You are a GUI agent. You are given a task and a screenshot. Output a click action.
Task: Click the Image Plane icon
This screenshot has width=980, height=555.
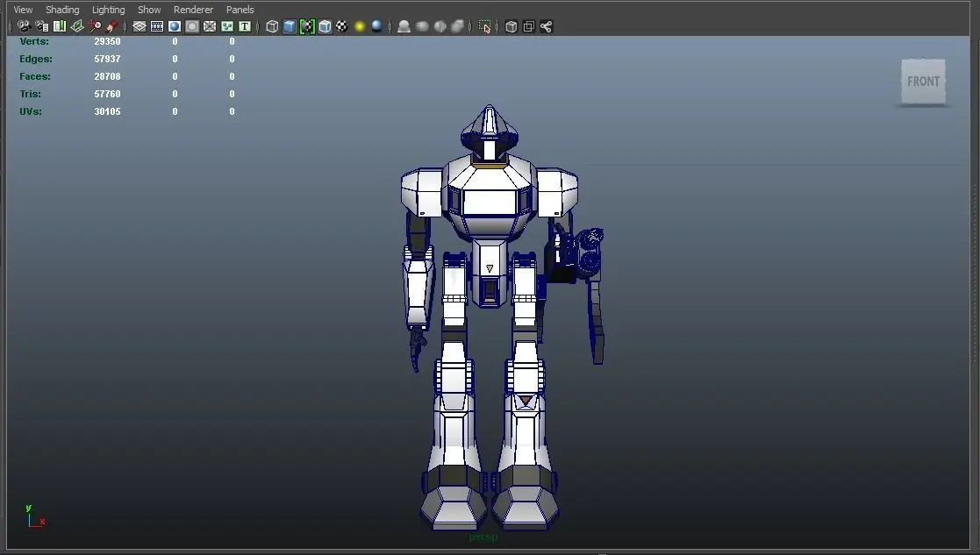pyautogui.click(x=77, y=26)
